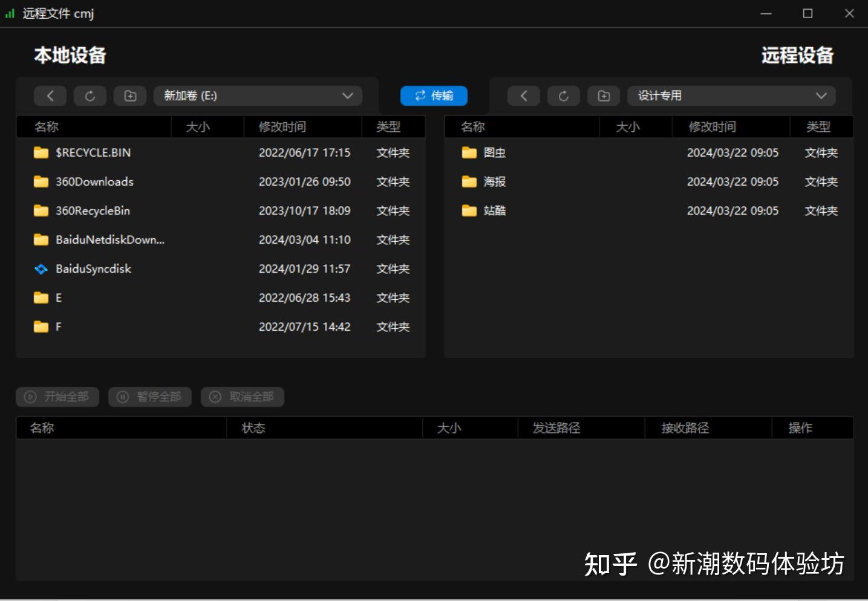Click the blue 传输 transfer button
This screenshot has width=868, height=601.
click(434, 96)
